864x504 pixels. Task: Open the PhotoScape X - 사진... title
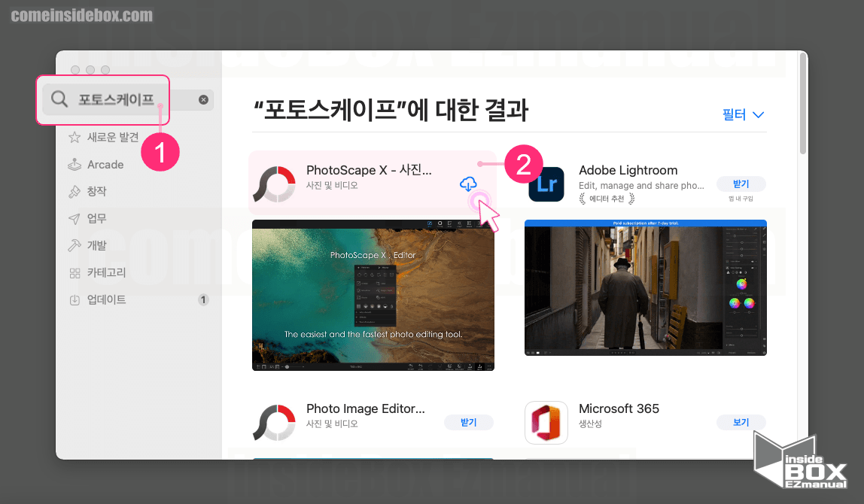tap(369, 170)
